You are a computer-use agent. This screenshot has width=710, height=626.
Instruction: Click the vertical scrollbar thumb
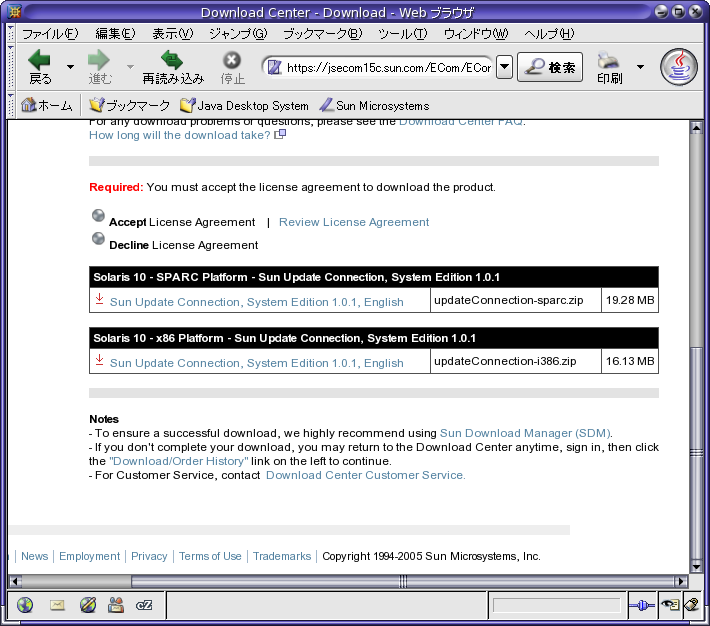click(696, 453)
